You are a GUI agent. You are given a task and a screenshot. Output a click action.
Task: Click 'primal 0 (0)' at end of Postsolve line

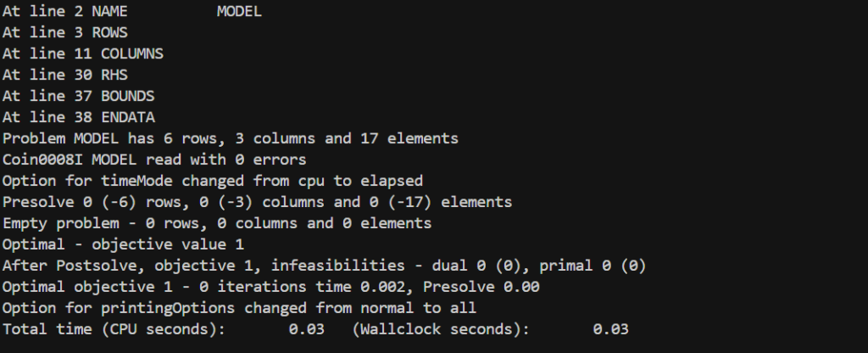[x=593, y=266]
